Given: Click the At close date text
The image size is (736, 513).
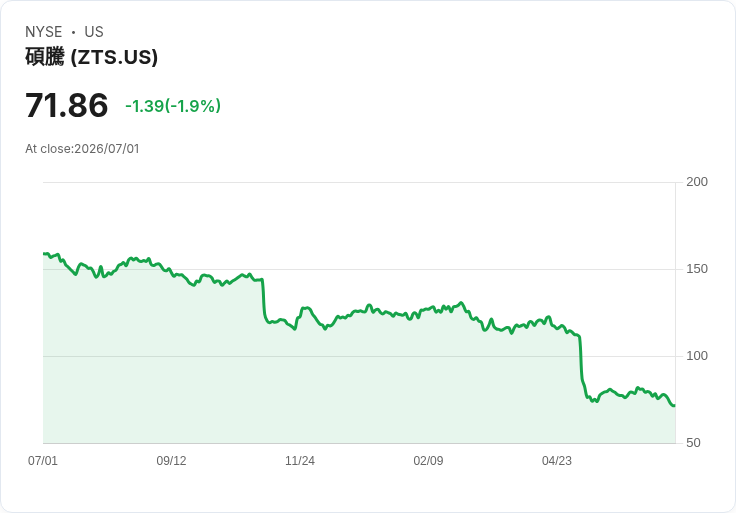Looking at the screenshot, I should [x=82, y=149].
